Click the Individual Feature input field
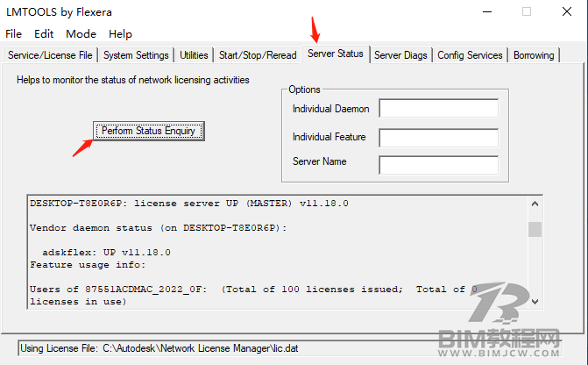 (439, 138)
